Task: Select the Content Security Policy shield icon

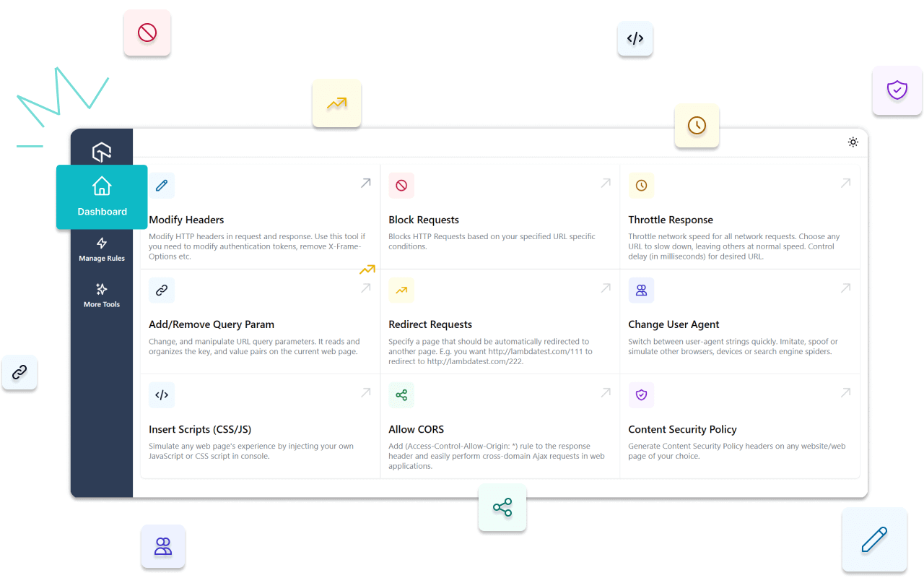Action: coord(641,394)
